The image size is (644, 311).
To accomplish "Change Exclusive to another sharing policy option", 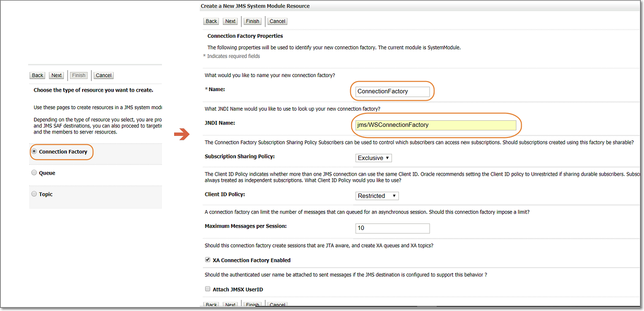I will [373, 158].
